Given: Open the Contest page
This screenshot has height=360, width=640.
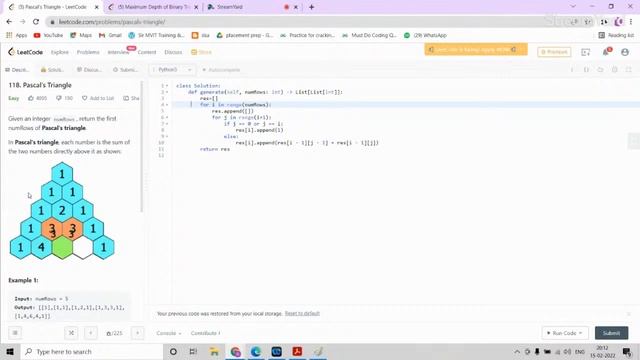Looking at the screenshot, I should coord(147,52).
